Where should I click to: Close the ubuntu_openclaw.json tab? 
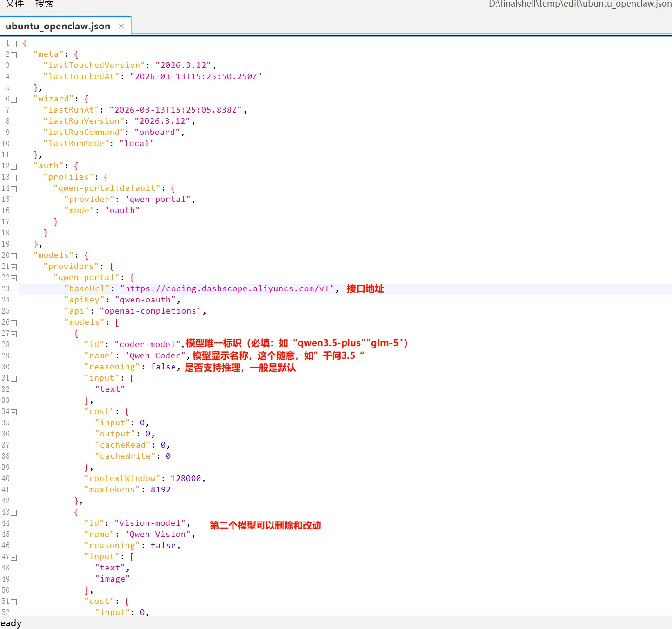(x=121, y=26)
